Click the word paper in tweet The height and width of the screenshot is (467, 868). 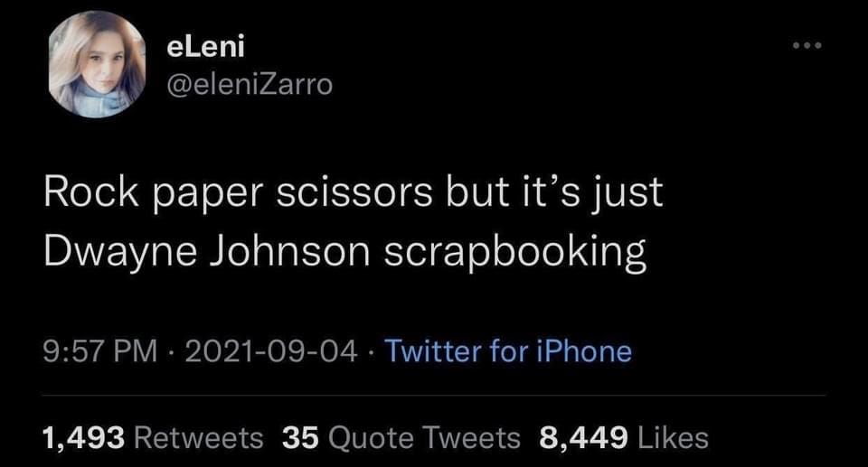click(x=208, y=196)
